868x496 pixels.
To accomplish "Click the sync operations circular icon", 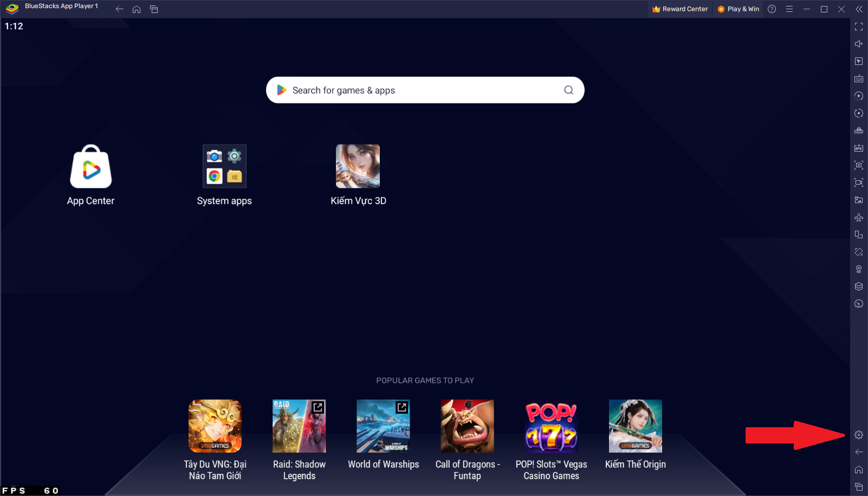I will pos(859,113).
